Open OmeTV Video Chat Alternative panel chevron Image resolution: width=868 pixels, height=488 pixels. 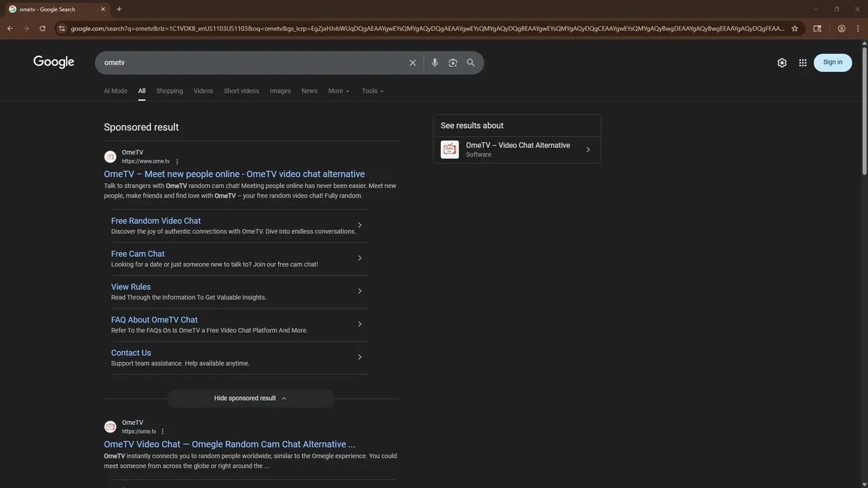[588, 150]
